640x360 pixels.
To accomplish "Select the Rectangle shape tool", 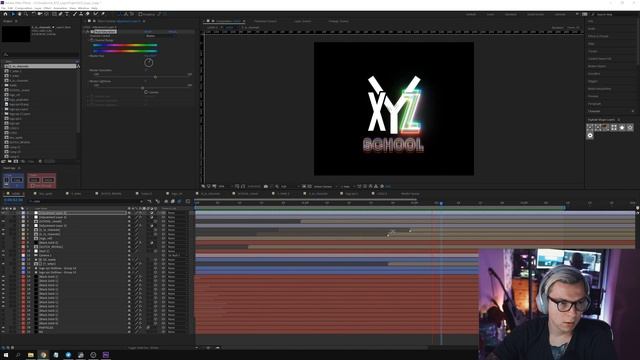I will pyautogui.click(x=53, y=14).
